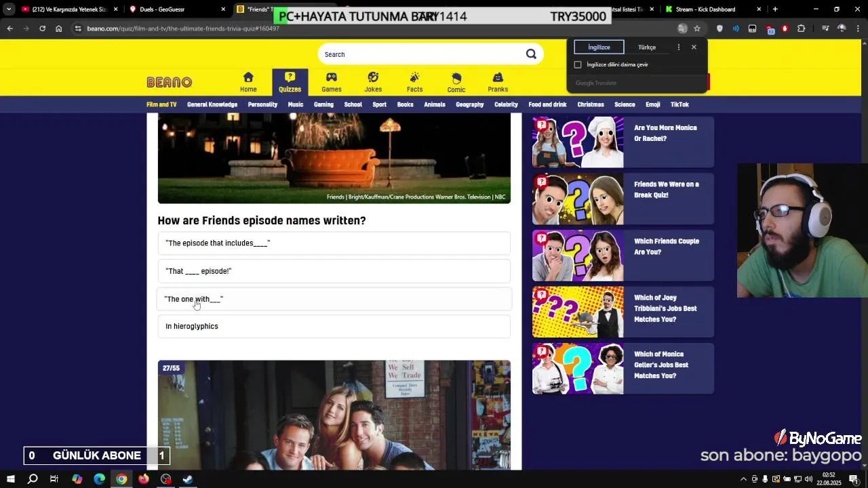The height and width of the screenshot is (488, 868).
Task: Reload the page
Action: click(42, 28)
